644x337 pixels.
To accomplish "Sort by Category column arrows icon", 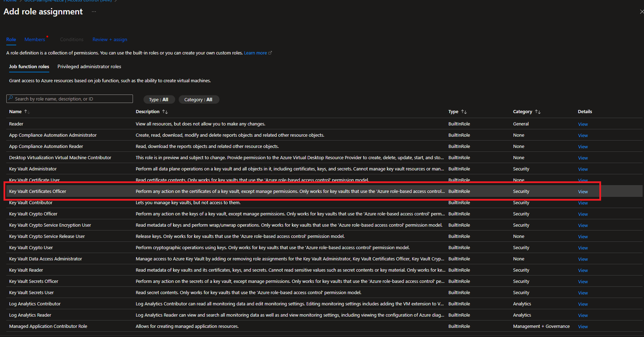I will tap(538, 112).
